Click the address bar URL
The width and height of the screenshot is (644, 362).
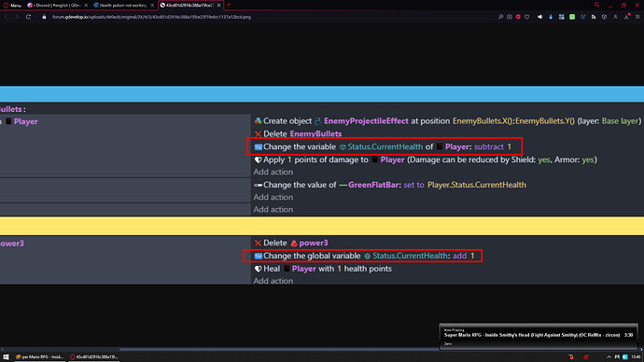[151, 17]
